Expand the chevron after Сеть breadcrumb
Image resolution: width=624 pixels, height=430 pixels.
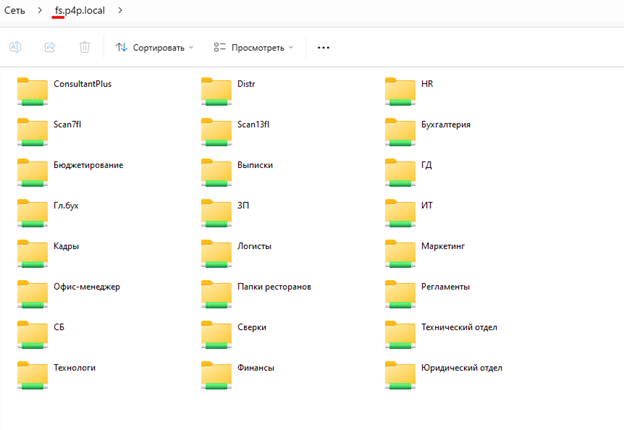41,10
